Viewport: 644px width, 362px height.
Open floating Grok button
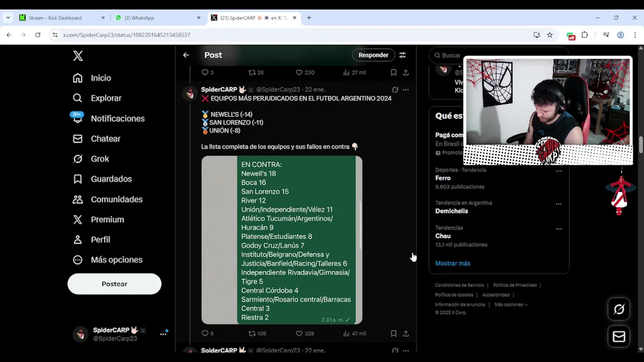619,310
